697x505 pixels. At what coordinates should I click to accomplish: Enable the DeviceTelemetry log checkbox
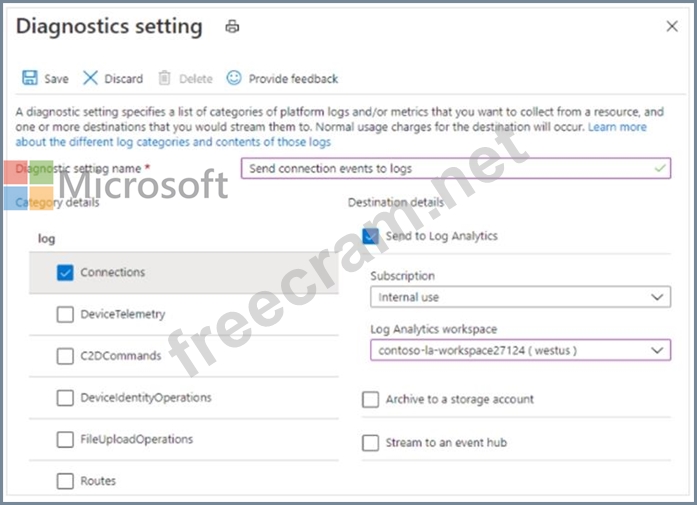click(65, 314)
